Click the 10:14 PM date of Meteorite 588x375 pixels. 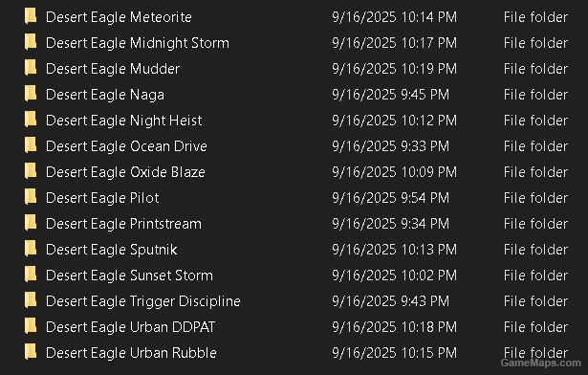(x=395, y=17)
